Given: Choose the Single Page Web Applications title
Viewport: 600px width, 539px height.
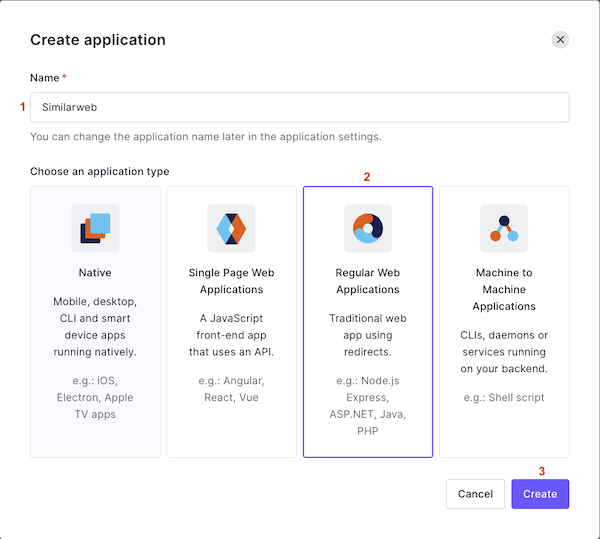Looking at the screenshot, I should pos(231,281).
